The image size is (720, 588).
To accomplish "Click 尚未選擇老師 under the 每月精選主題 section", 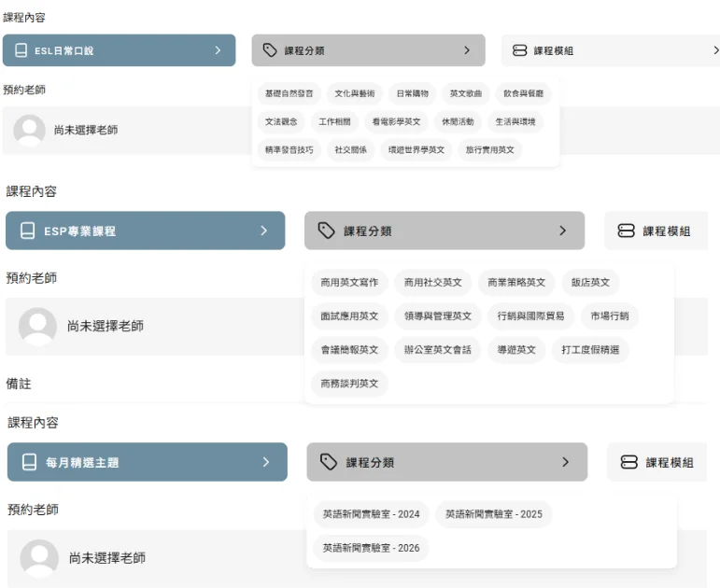I will click(107, 558).
